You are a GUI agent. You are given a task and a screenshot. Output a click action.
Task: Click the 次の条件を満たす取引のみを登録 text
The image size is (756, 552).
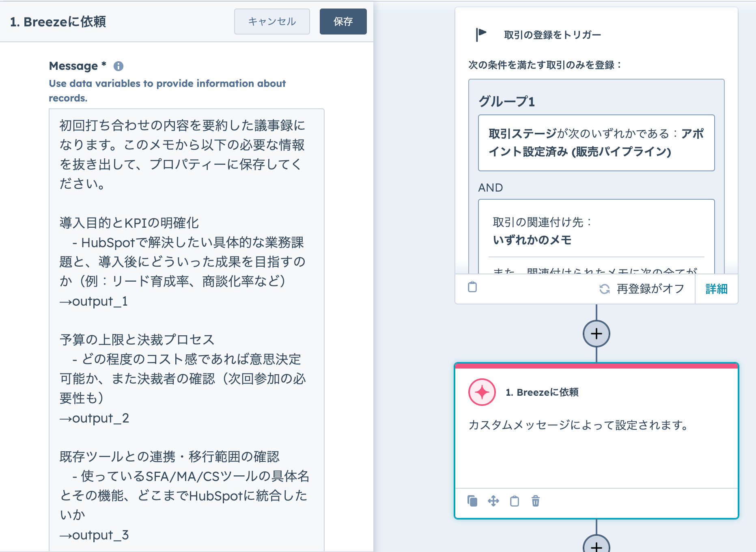[545, 65]
